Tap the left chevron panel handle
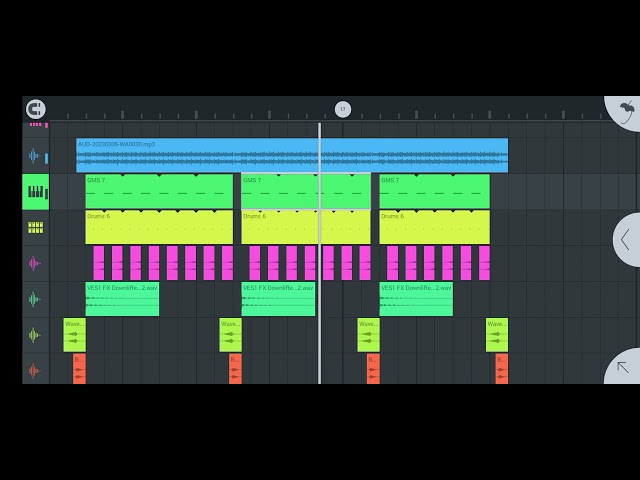640x480 pixels. [626, 240]
